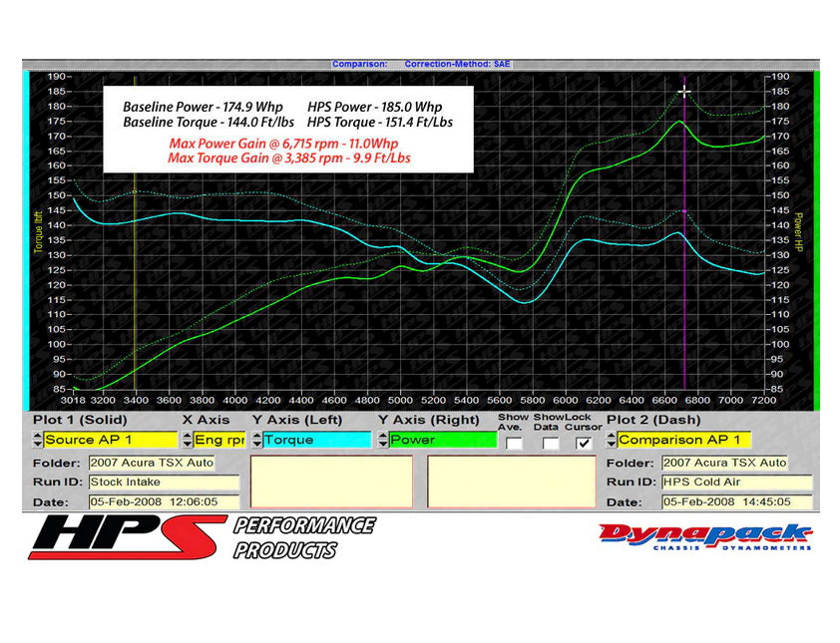
Task: Click the stepper arrows beside Comparison AP 1
Action: click(610, 439)
